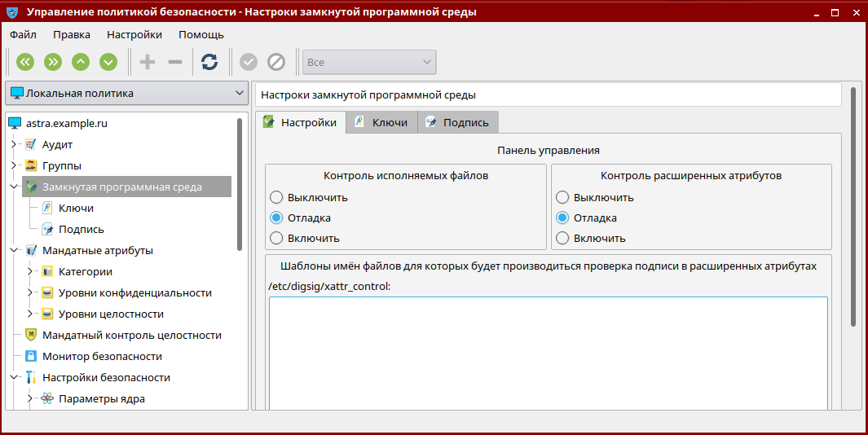
Task: Select Отладка for extended attributes control
Action: [x=562, y=217]
